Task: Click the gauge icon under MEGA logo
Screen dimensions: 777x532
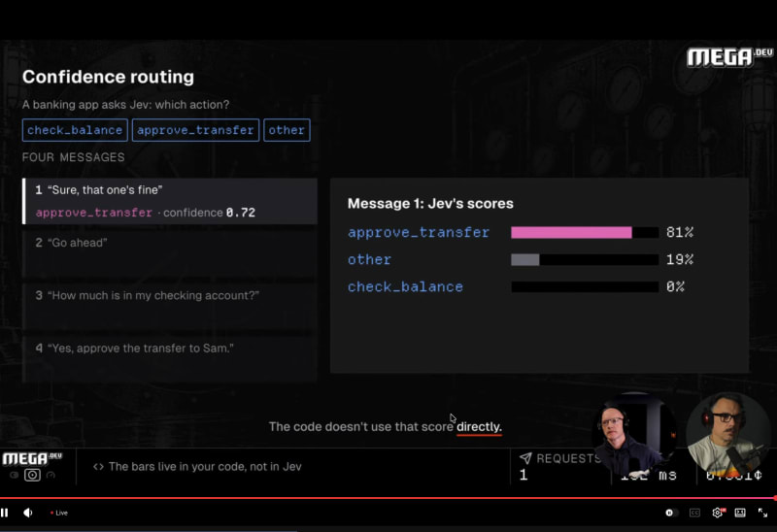Action: pos(51,475)
